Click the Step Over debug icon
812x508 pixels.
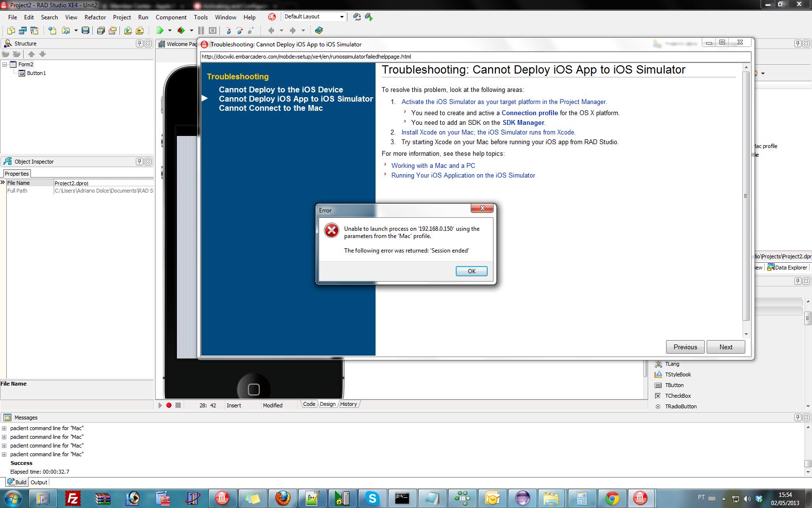click(x=240, y=30)
